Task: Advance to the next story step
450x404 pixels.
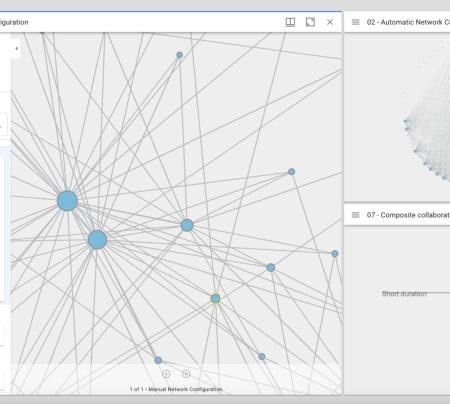Action: click(x=186, y=374)
